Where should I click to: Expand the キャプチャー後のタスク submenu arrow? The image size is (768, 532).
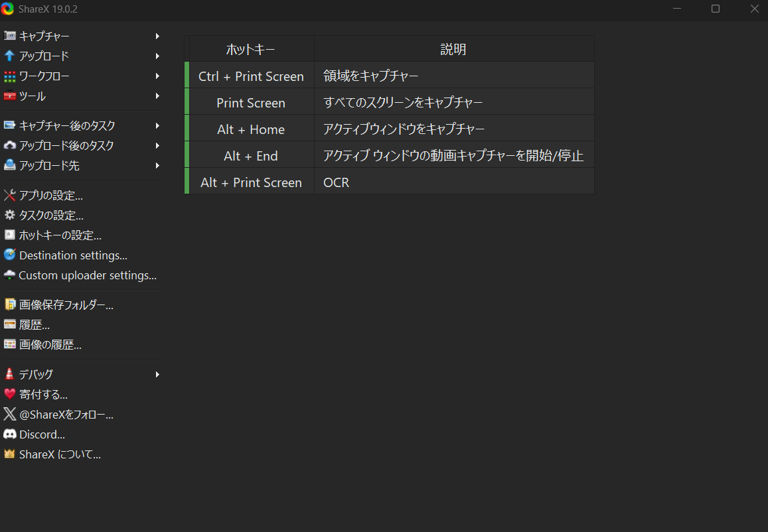pos(157,125)
